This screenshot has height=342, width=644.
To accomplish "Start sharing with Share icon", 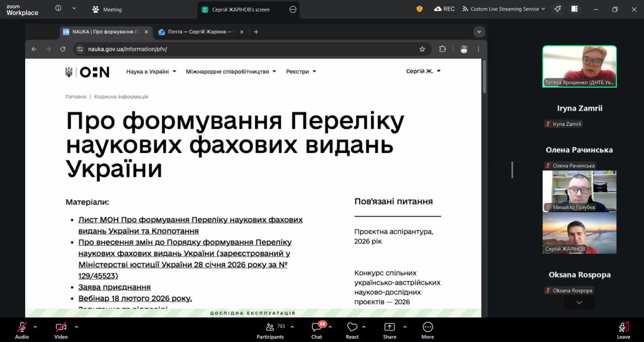I will [389, 327].
